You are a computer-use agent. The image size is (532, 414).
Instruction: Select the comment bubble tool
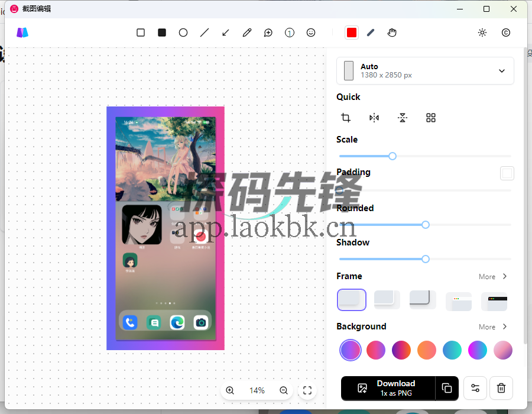click(x=268, y=33)
